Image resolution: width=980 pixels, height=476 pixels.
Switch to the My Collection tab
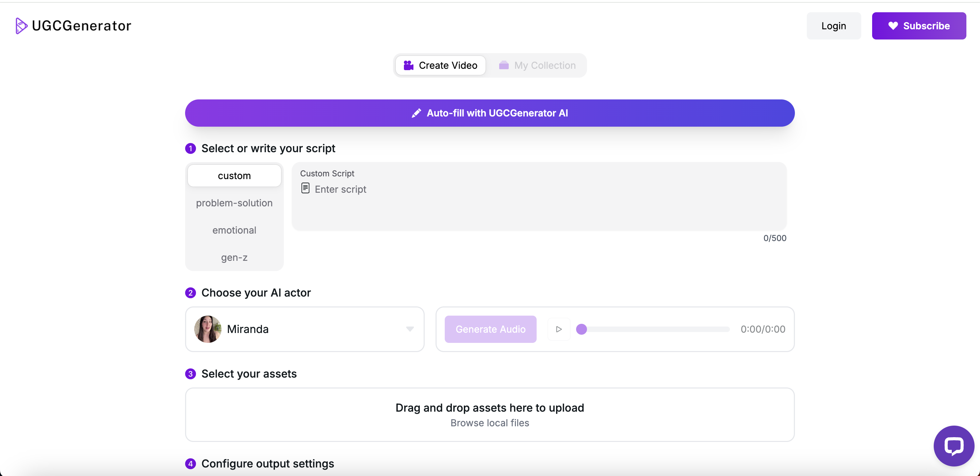pos(538,65)
